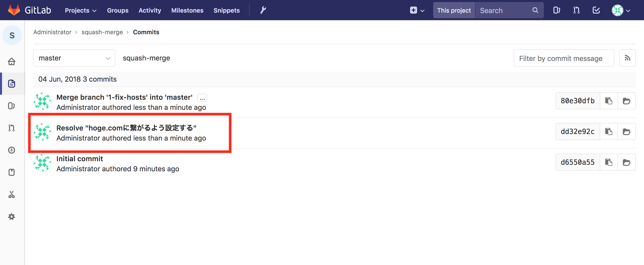Subscribe to the commits RSS feed

click(x=628, y=58)
